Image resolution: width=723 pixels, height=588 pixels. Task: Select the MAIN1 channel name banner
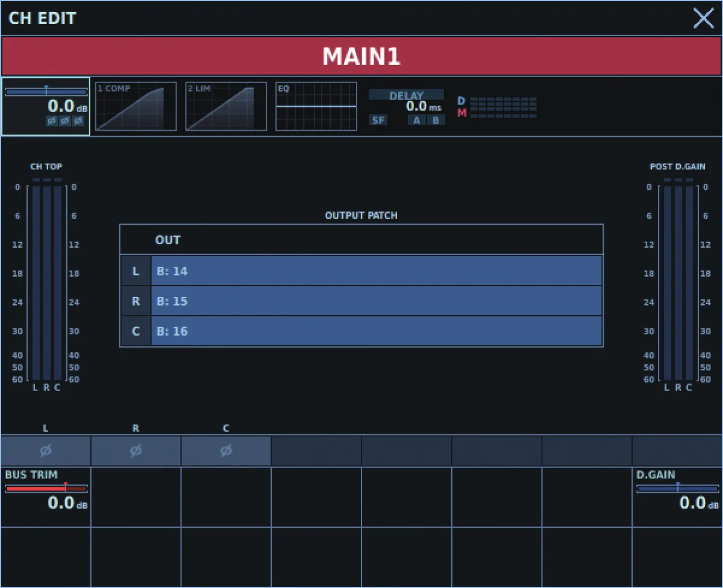(361, 57)
